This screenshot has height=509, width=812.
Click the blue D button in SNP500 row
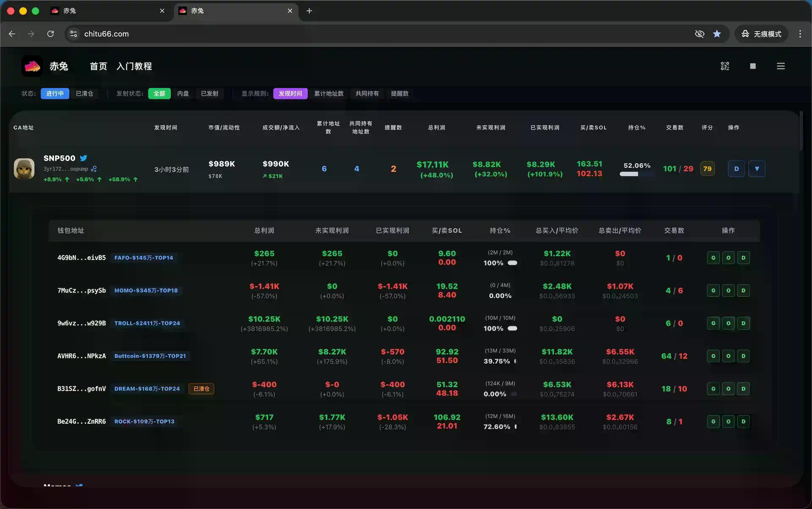pos(736,169)
